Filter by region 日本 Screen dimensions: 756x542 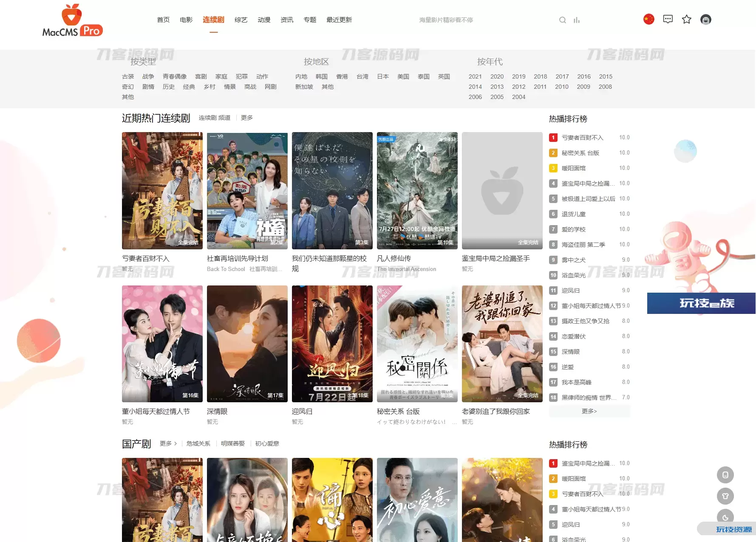click(x=383, y=76)
